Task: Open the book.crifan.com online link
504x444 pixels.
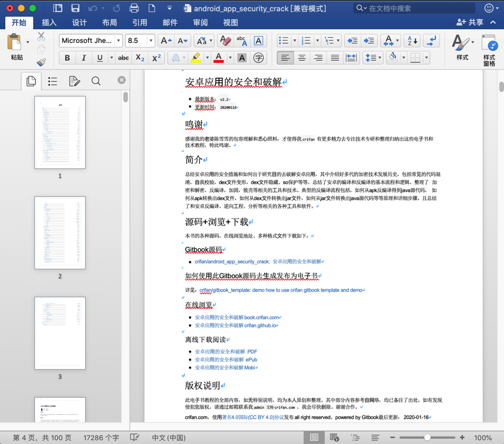Action: (237, 317)
